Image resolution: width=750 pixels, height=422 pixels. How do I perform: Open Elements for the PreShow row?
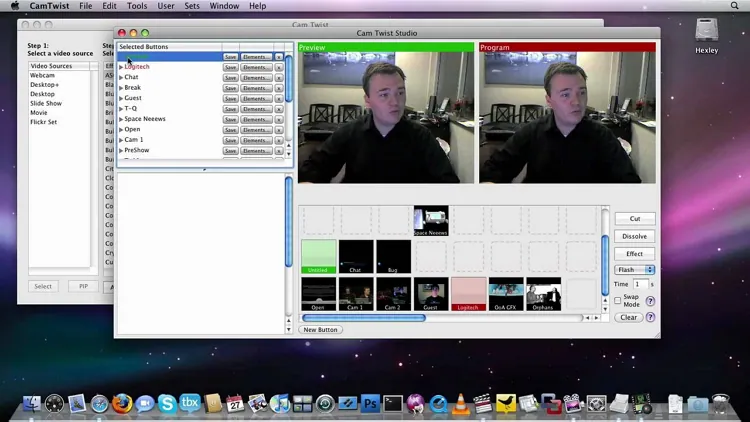pos(256,151)
